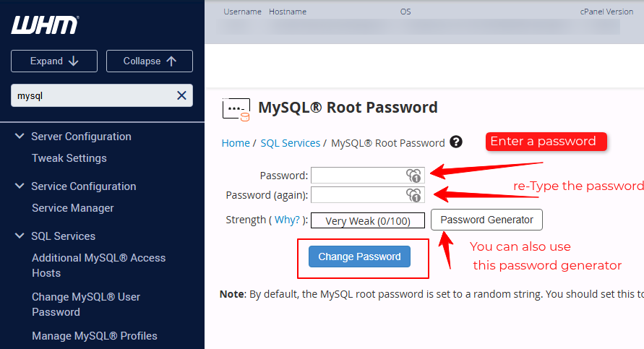Click the Why? strength link
The width and height of the screenshot is (644, 349).
pos(287,220)
